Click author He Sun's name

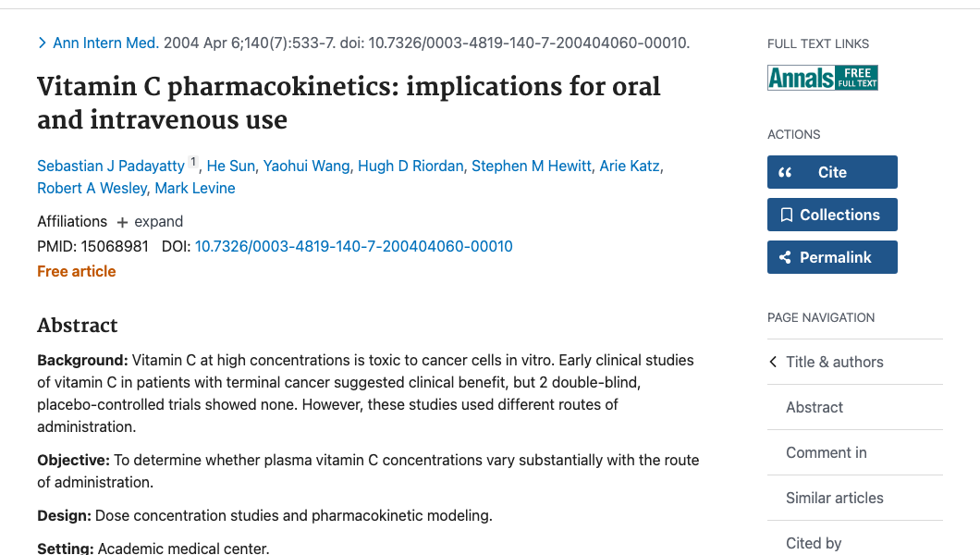tap(230, 166)
